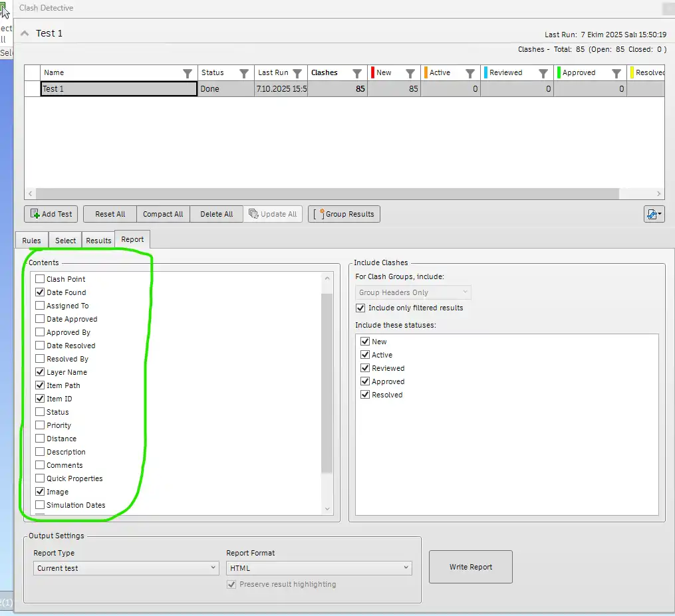Switch to the Results tab
The image size is (675, 616).
(x=98, y=240)
